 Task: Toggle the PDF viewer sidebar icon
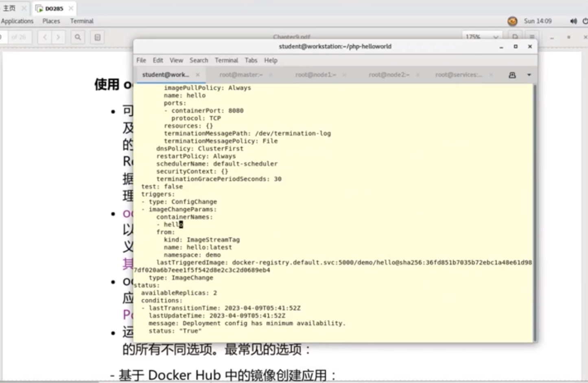[x=98, y=37]
